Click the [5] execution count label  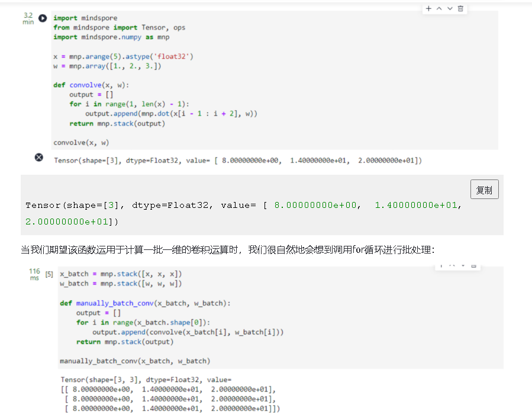click(49, 274)
